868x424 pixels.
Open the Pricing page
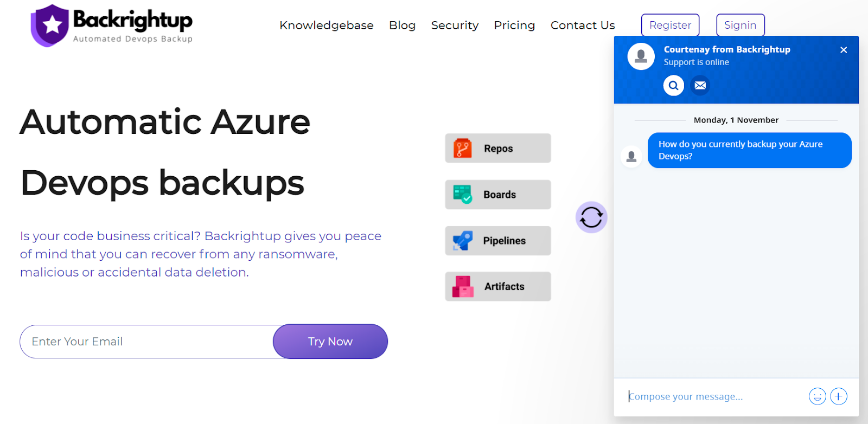(x=514, y=25)
